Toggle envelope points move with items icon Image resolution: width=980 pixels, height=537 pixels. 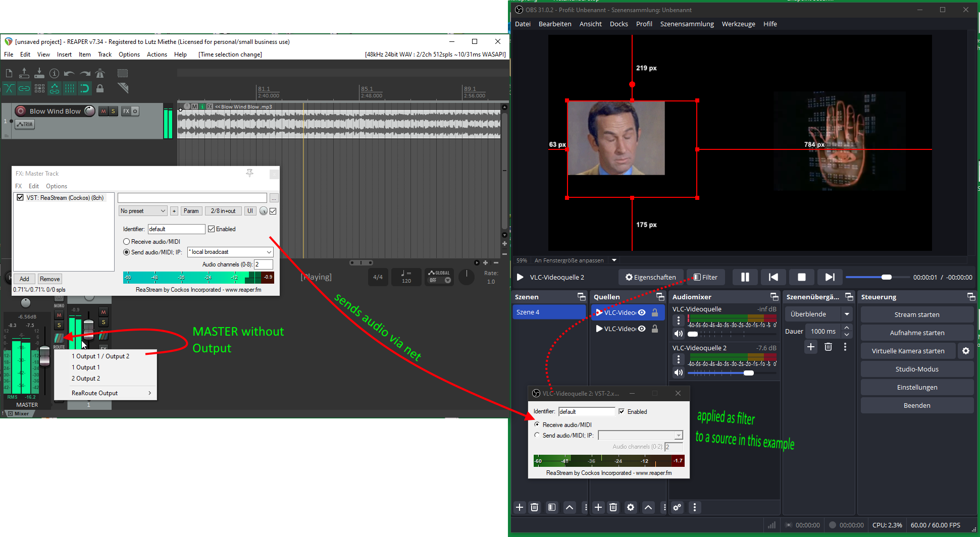coord(55,88)
